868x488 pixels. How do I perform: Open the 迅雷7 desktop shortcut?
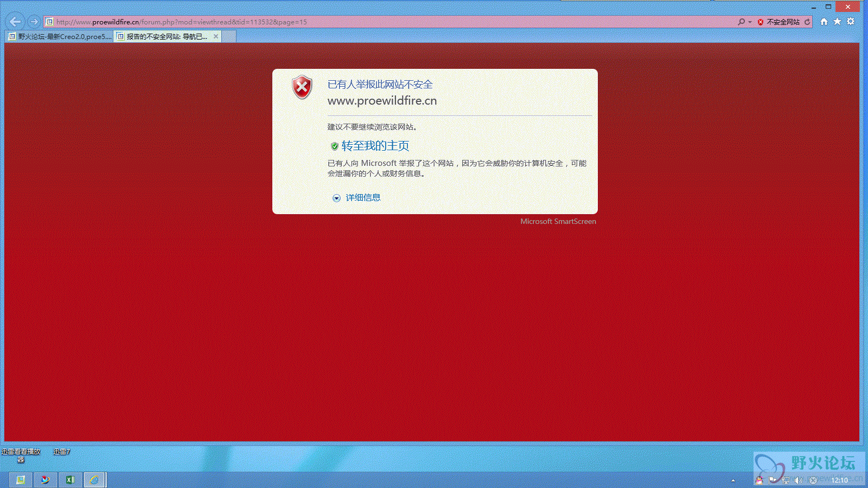[61, 452]
